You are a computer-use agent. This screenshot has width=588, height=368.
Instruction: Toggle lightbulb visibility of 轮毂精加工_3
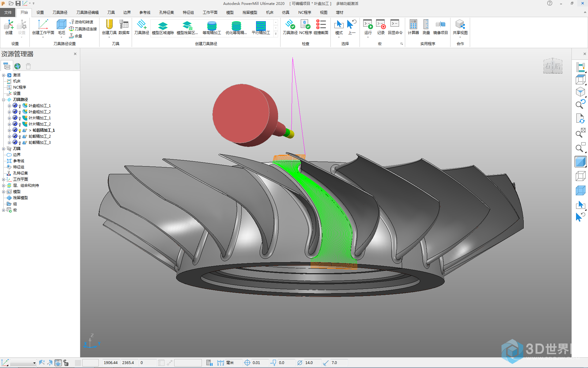20,143
